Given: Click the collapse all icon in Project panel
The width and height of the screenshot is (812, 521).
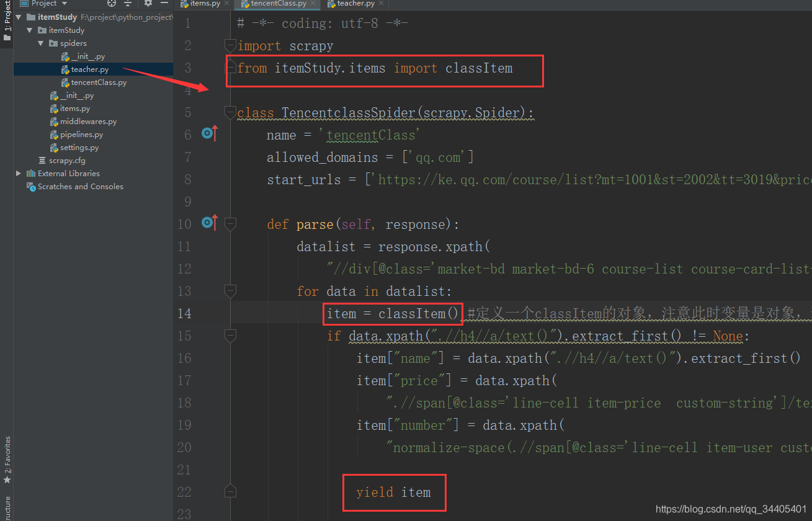Looking at the screenshot, I should point(128,3).
